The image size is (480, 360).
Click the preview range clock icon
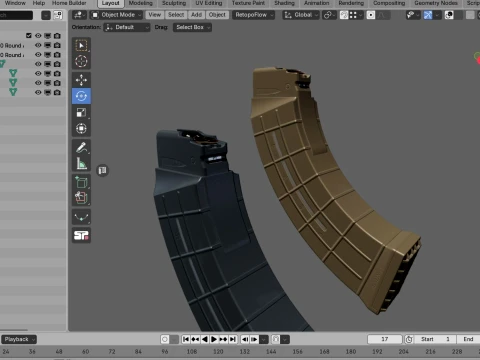pyautogui.click(x=409, y=339)
